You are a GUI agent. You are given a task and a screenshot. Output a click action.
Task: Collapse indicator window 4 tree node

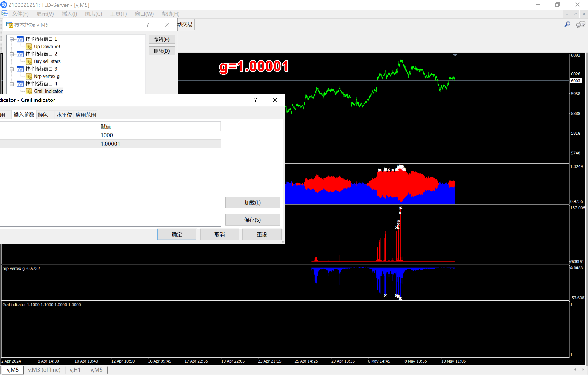(11, 84)
